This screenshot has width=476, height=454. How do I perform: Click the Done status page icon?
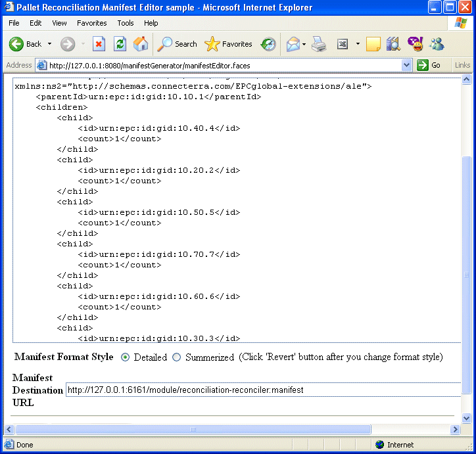(x=9, y=445)
